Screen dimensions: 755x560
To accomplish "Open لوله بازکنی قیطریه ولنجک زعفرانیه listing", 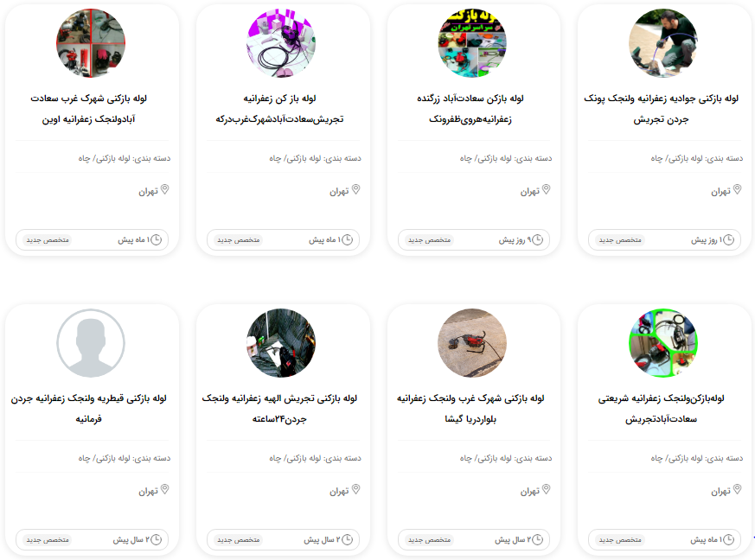I will pyautogui.click(x=89, y=409).
